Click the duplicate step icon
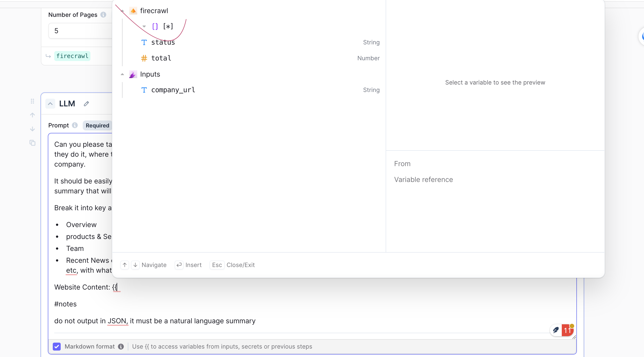Viewport: 644px width, 357px height. [32, 143]
